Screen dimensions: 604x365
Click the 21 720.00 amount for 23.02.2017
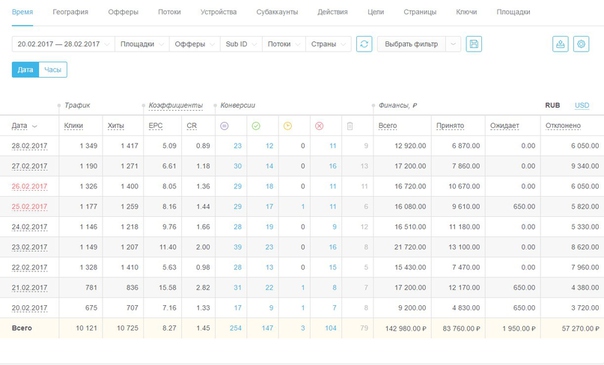[x=410, y=247]
